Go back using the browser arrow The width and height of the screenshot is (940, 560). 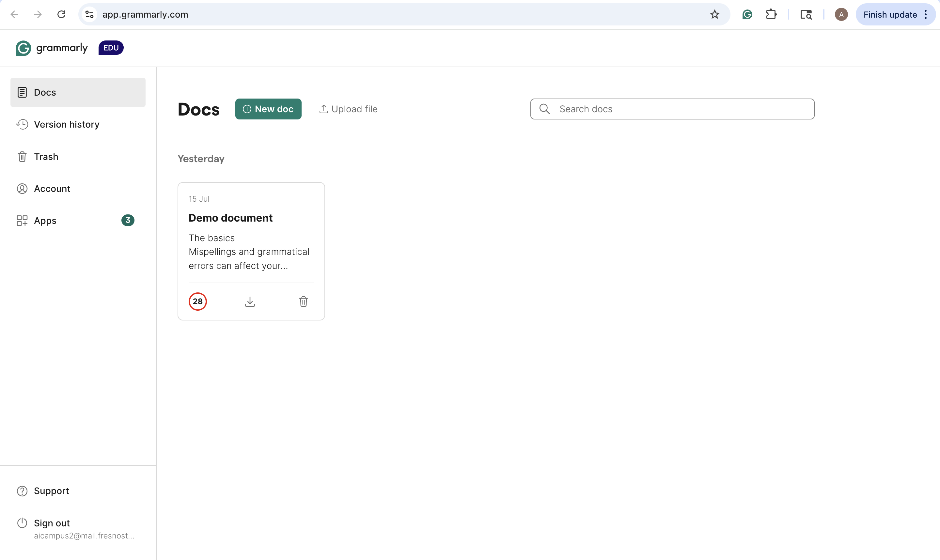tap(15, 14)
